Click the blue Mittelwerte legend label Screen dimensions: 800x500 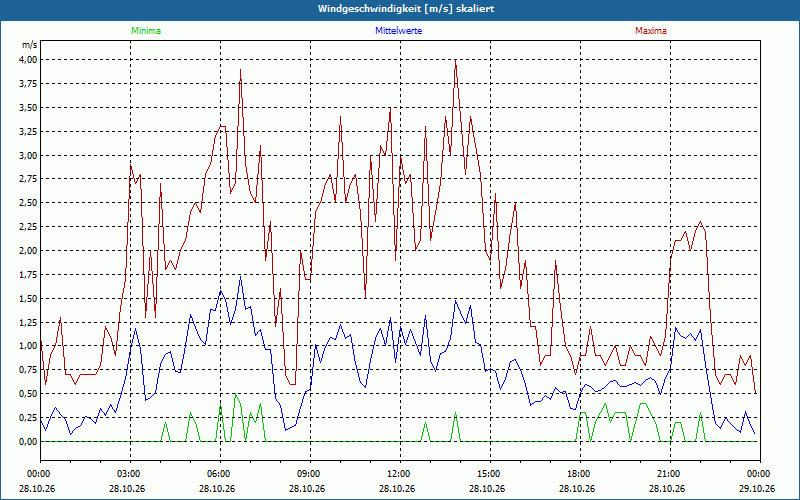tap(398, 31)
